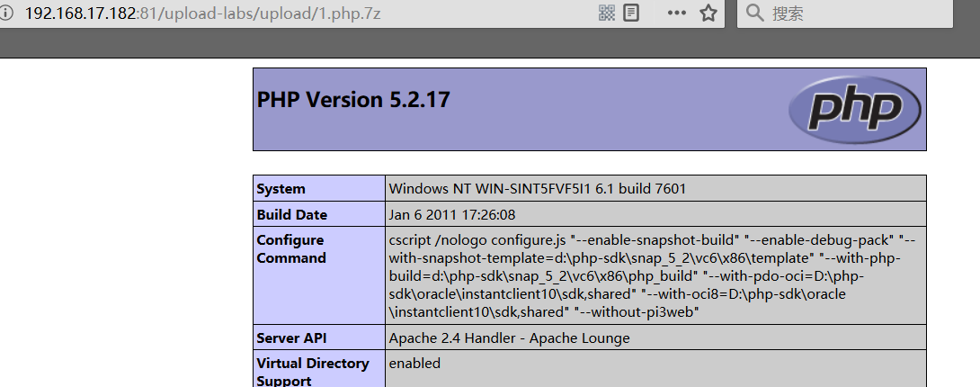
Task: Select the Configure Command row label
Action: 291,249
